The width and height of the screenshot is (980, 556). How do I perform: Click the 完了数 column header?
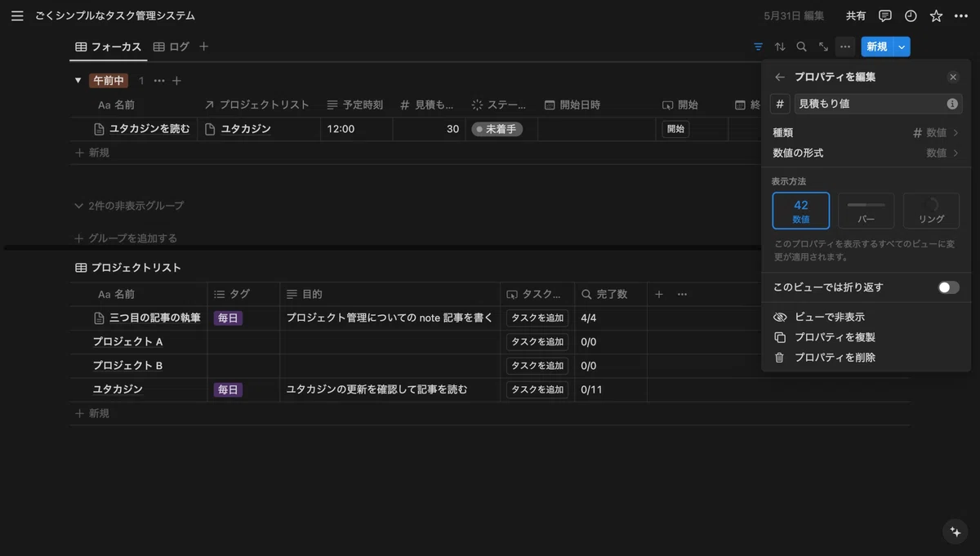point(611,294)
